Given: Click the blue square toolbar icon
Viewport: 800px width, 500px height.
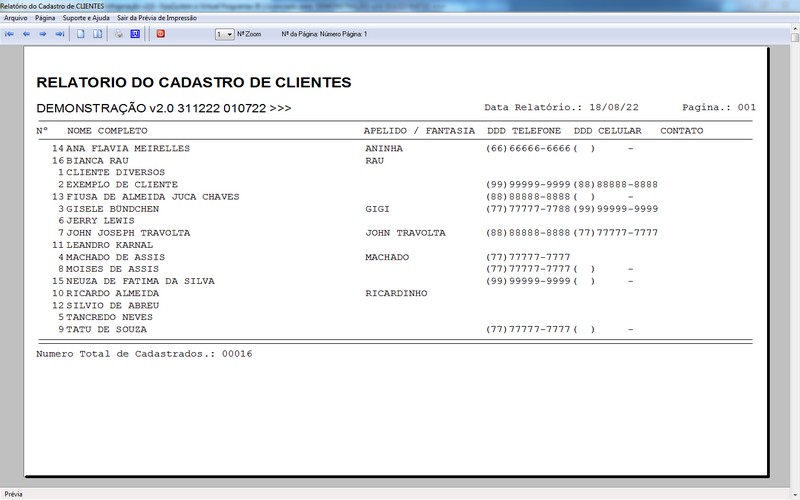Looking at the screenshot, I should pyautogui.click(x=135, y=34).
